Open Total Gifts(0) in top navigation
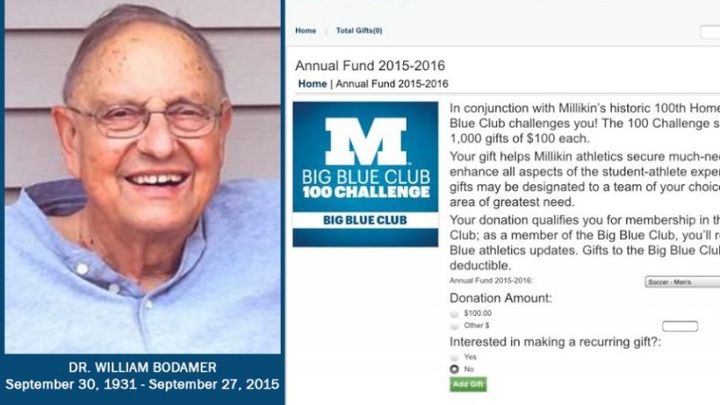This screenshot has height=405, width=720. [x=359, y=31]
